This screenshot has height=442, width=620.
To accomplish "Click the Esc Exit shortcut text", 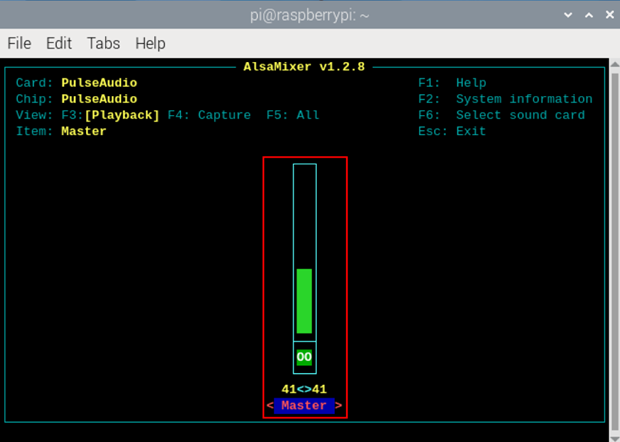I will click(452, 131).
